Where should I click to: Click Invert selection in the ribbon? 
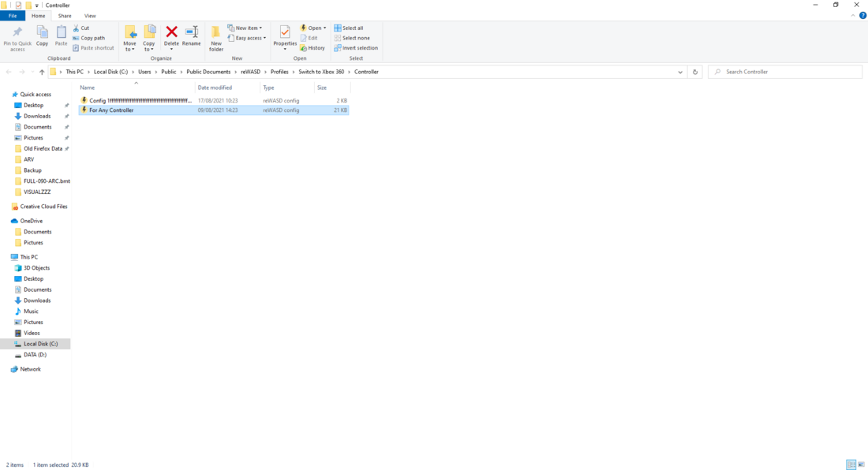tap(356, 48)
